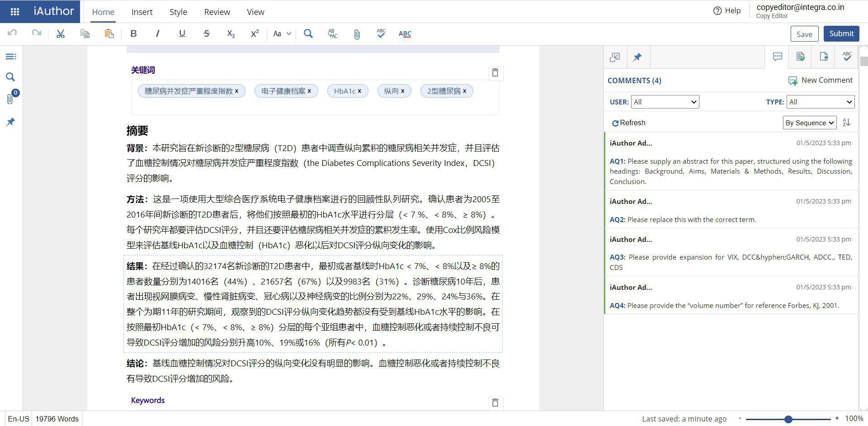The image size is (868, 426).
Task: Save the document
Action: pos(804,34)
